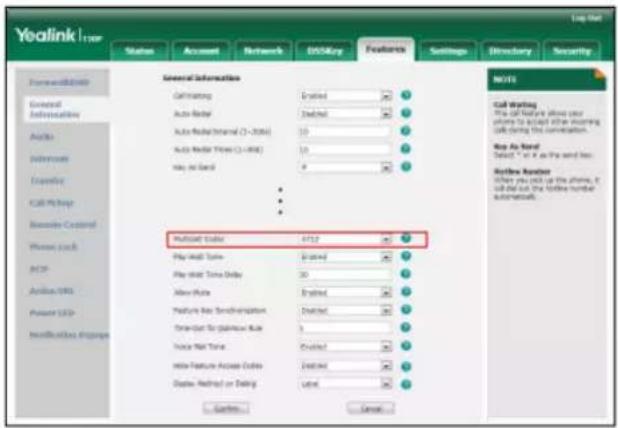Focus the Play Hold Tone Delay field
Screen dimensions: 618x428
[345, 275]
